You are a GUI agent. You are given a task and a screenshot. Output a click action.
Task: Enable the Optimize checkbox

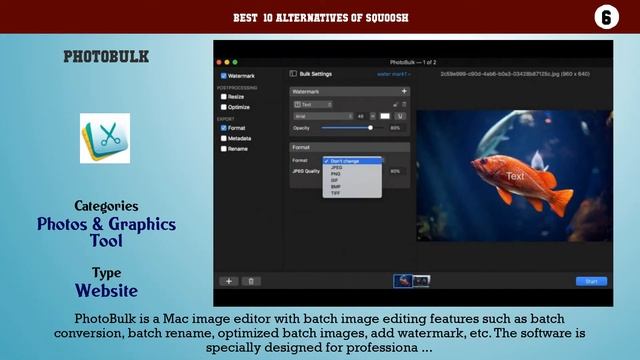pos(224,107)
